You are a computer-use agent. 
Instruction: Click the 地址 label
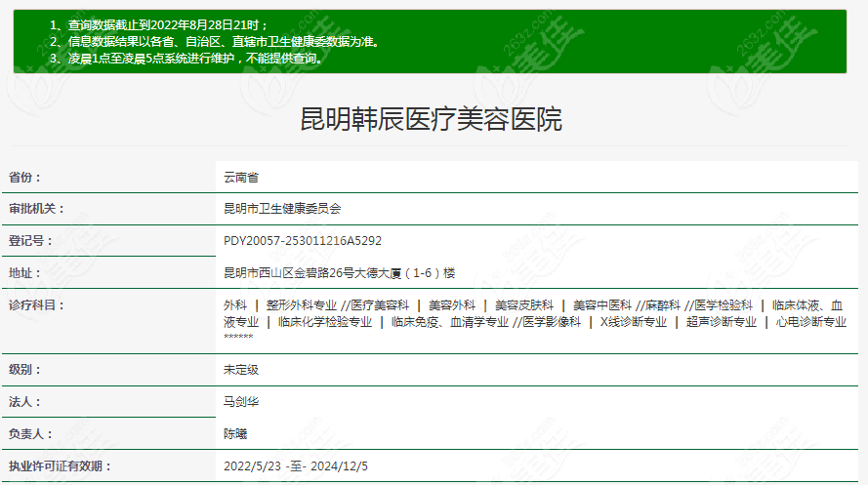(25, 272)
